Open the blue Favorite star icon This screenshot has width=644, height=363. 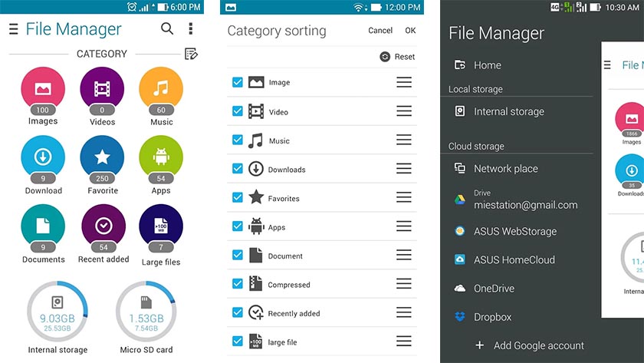[x=102, y=157]
